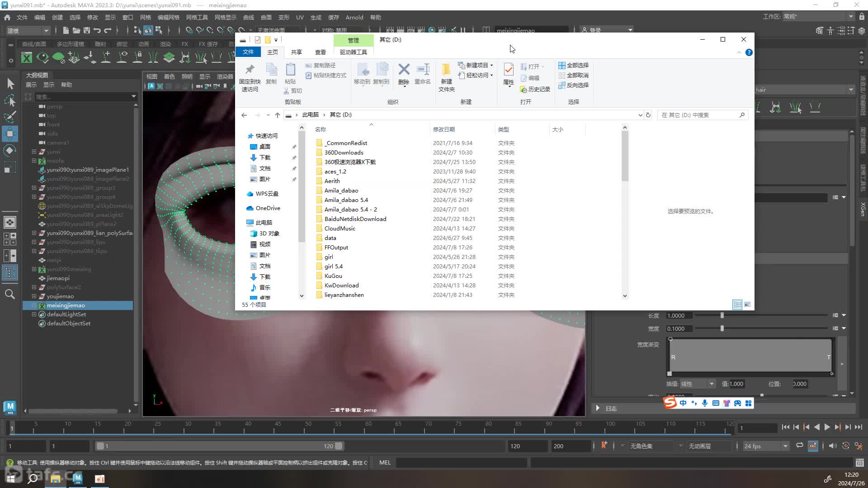The image size is (868, 488).
Task: Click Select None in Explorer ribbon
Action: point(573,75)
